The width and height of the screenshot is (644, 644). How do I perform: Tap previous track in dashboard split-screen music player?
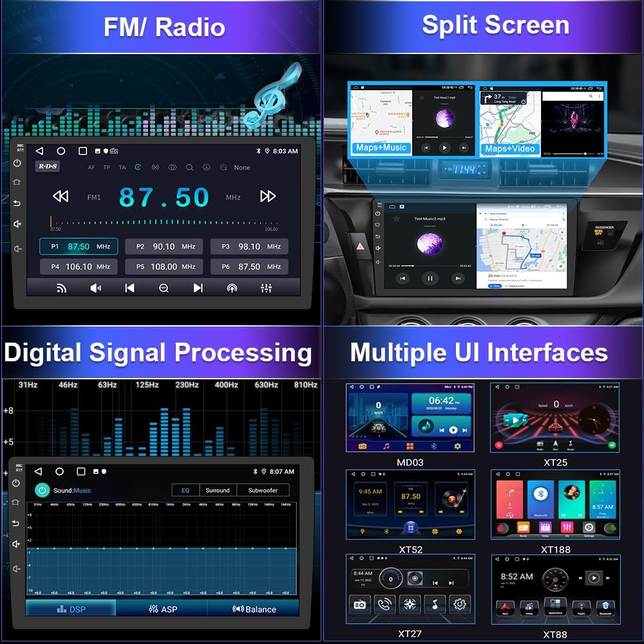point(402,278)
